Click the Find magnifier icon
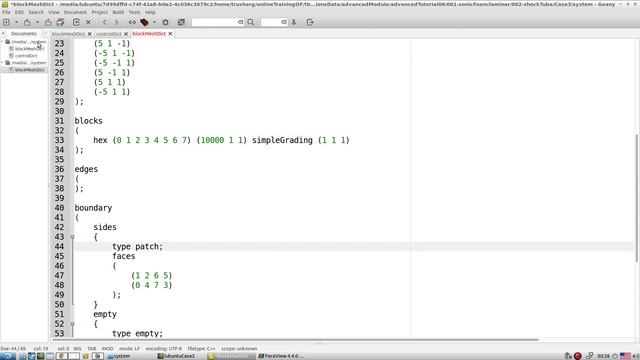Viewport: 640px width, 360px height. [251, 22]
